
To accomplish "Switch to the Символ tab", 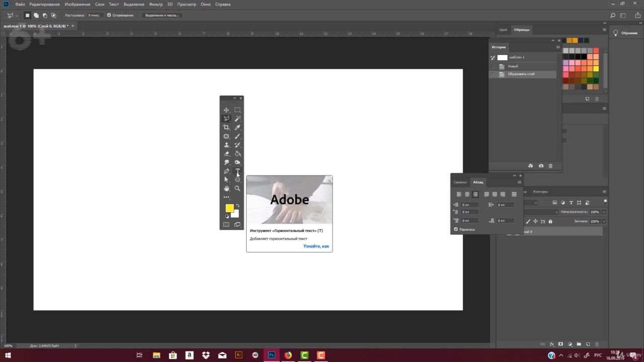I will (460, 182).
